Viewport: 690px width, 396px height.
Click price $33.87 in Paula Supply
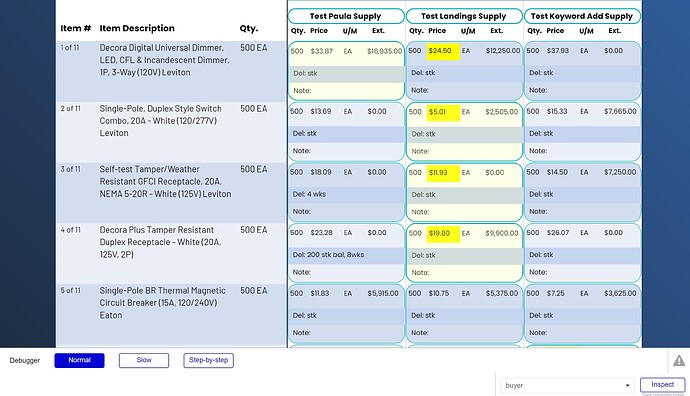point(322,51)
